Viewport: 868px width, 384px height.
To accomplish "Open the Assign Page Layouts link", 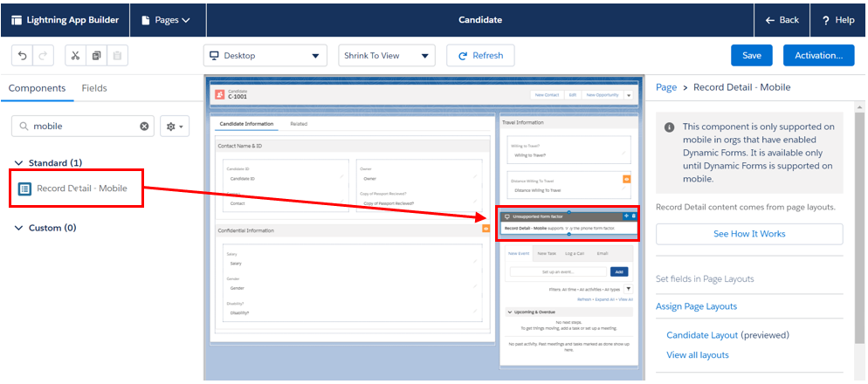I will pos(696,306).
